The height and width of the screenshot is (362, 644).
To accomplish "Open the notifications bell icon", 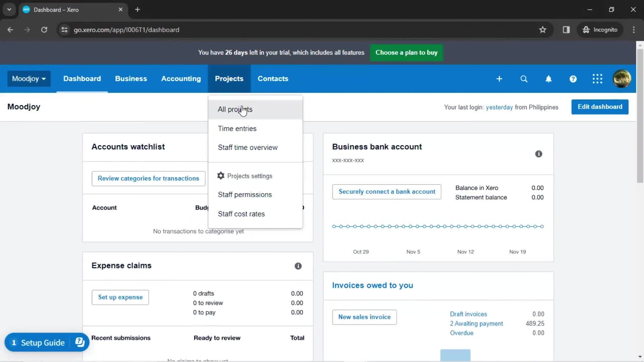I will click(x=548, y=79).
